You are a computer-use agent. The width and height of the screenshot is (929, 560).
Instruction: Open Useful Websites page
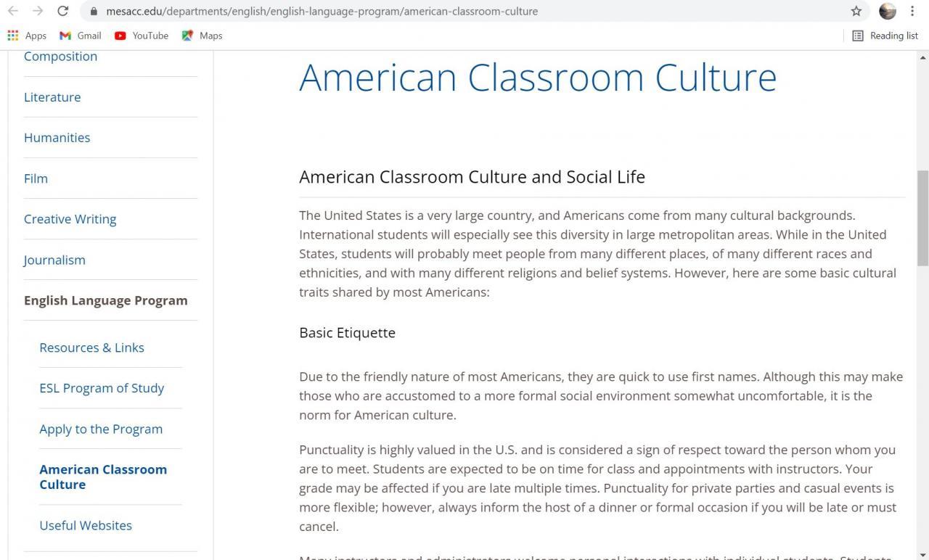coord(86,525)
